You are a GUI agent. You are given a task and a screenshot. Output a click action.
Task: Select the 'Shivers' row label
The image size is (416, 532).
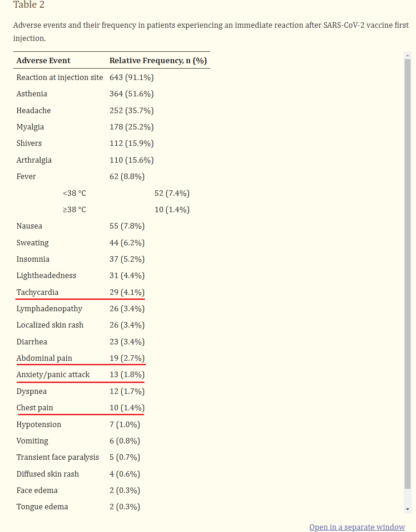[29, 143]
